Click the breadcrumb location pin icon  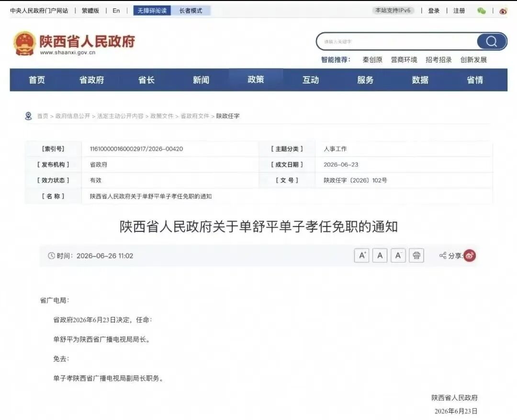click(x=29, y=116)
